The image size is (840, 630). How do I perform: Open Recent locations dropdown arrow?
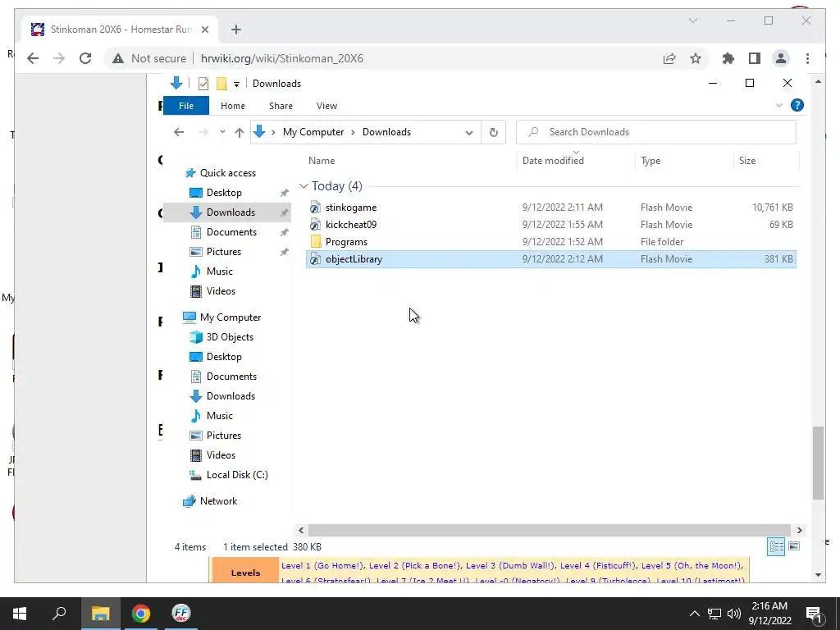coord(222,132)
